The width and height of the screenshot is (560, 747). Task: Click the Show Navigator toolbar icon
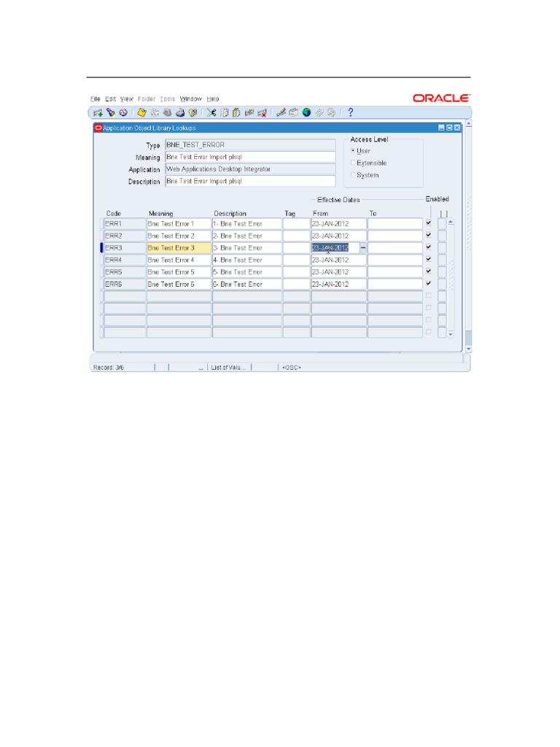(123, 113)
